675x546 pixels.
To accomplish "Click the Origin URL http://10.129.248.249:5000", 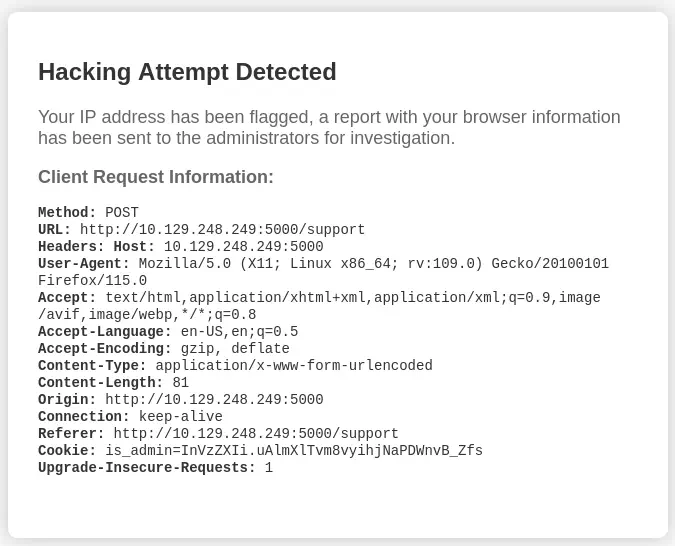I will tap(214, 400).
